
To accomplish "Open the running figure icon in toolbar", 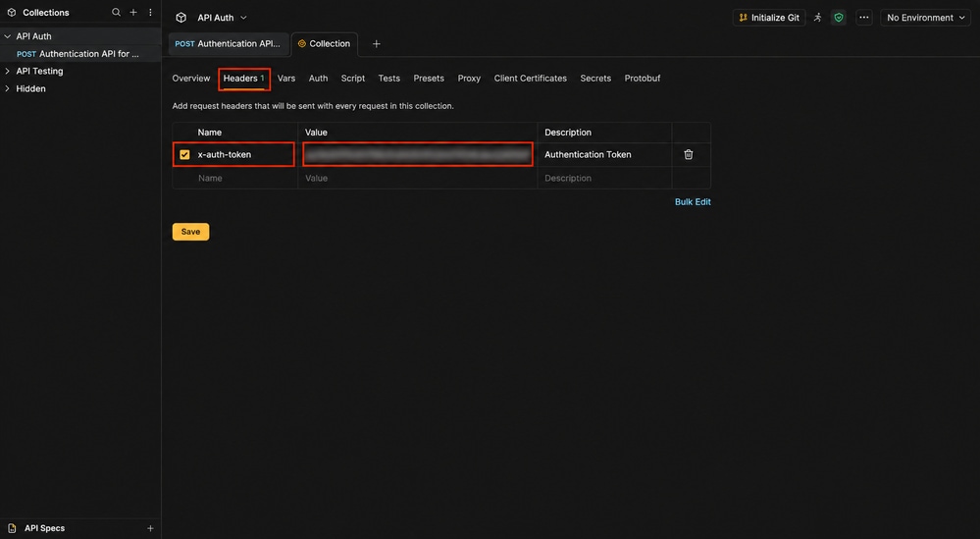I will [x=817, y=18].
